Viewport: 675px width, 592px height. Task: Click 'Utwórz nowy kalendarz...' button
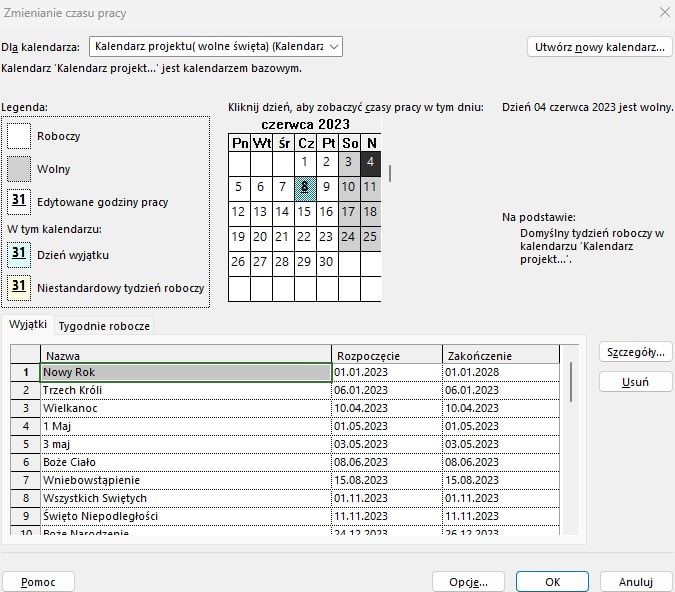(599, 46)
